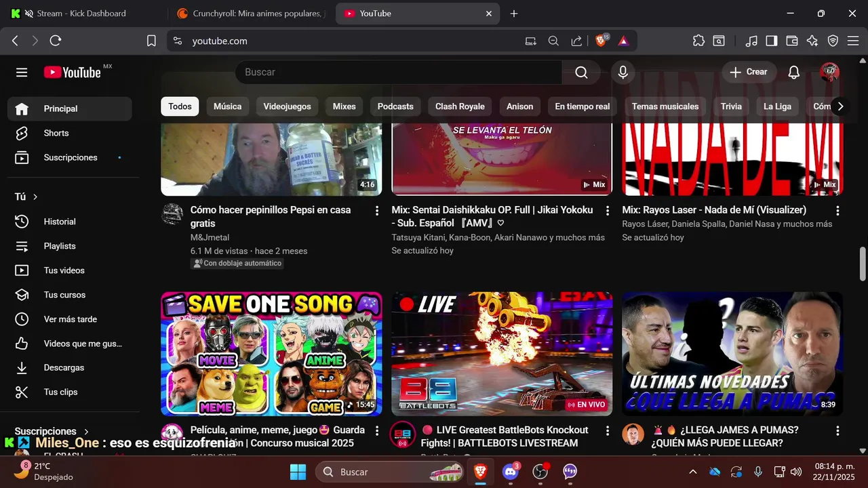Viewport: 868px width, 488px height.
Task: Open the browser main menu
Action: pyautogui.click(x=853, y=41)
